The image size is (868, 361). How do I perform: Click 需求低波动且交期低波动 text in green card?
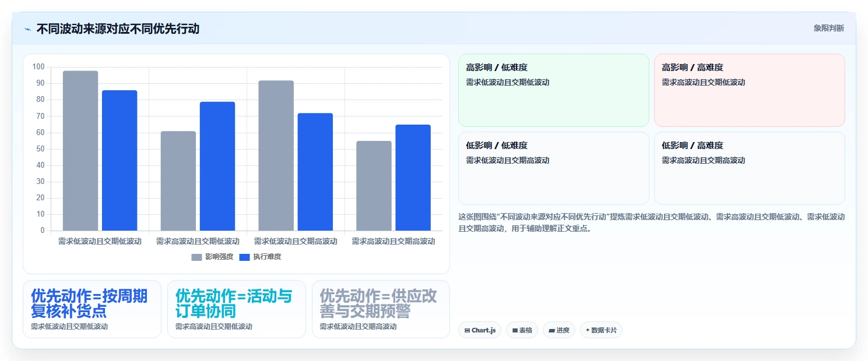coord(508,82)
